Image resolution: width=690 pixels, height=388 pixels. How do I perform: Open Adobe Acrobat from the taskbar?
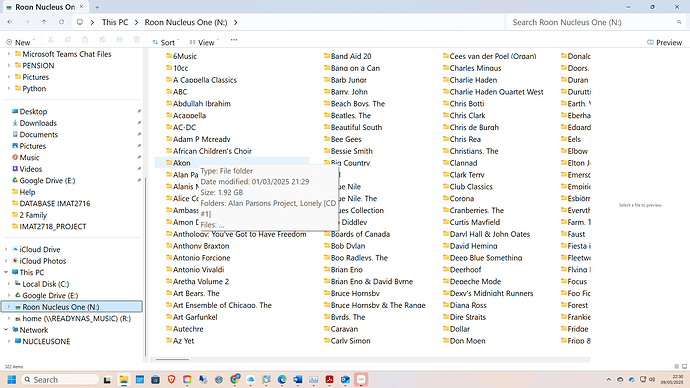click(329, 380)
